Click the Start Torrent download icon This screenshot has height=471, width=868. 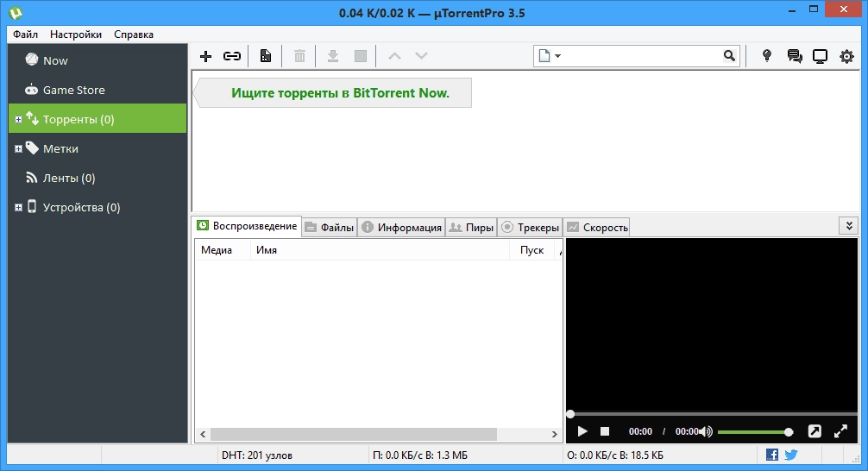[333, 56]
